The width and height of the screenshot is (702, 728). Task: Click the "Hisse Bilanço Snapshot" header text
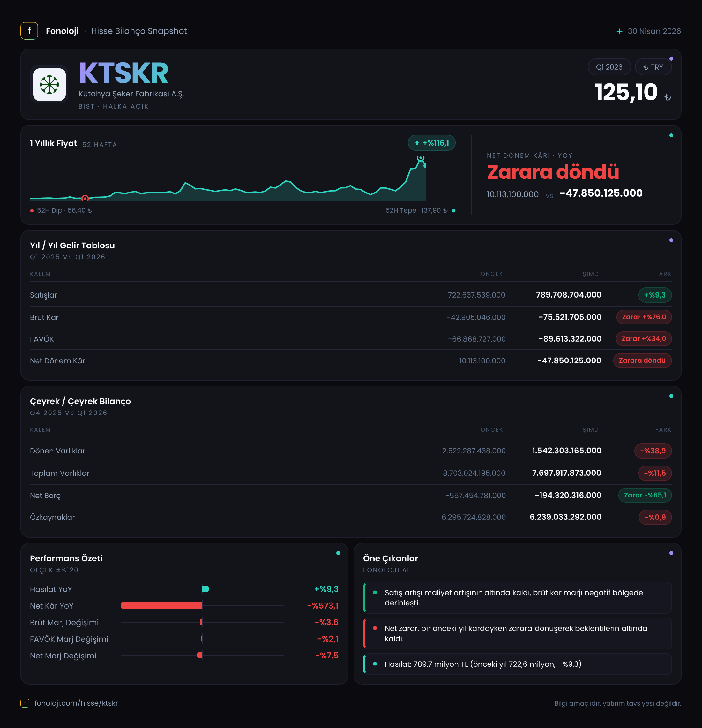(x=139, y=31)
